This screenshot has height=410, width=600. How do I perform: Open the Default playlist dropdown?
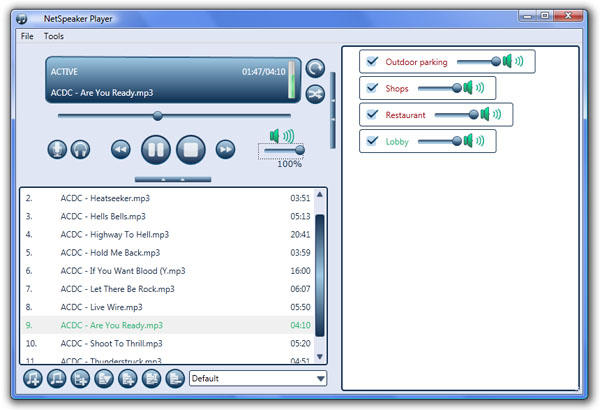(258, 379)
